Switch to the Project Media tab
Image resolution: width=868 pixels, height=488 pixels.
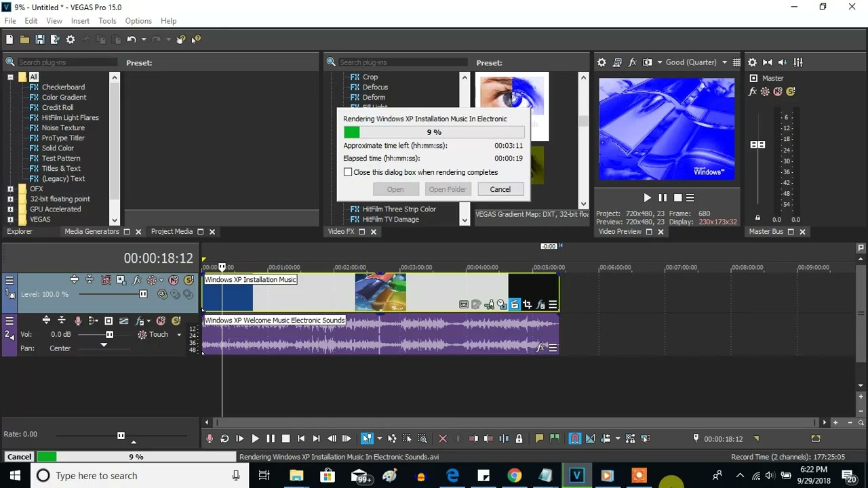(172, 232)
